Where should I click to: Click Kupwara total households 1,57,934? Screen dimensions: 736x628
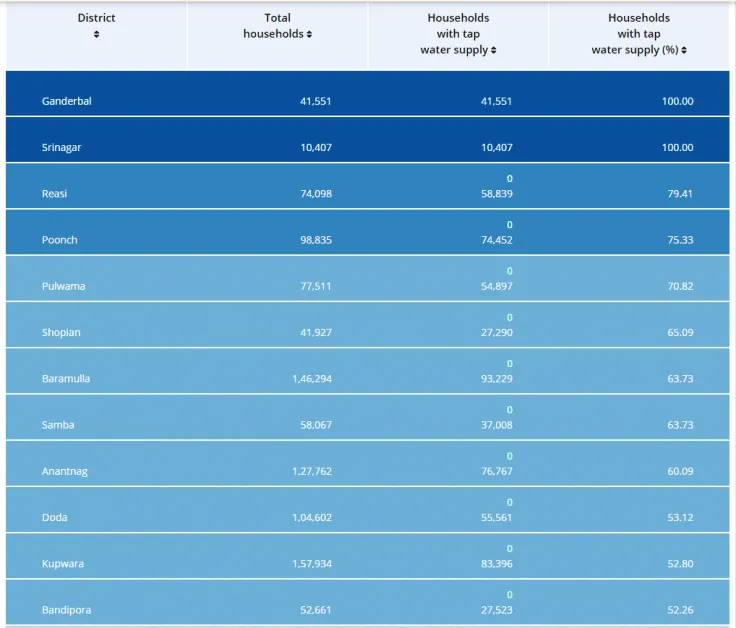click(x=310, y=564)
